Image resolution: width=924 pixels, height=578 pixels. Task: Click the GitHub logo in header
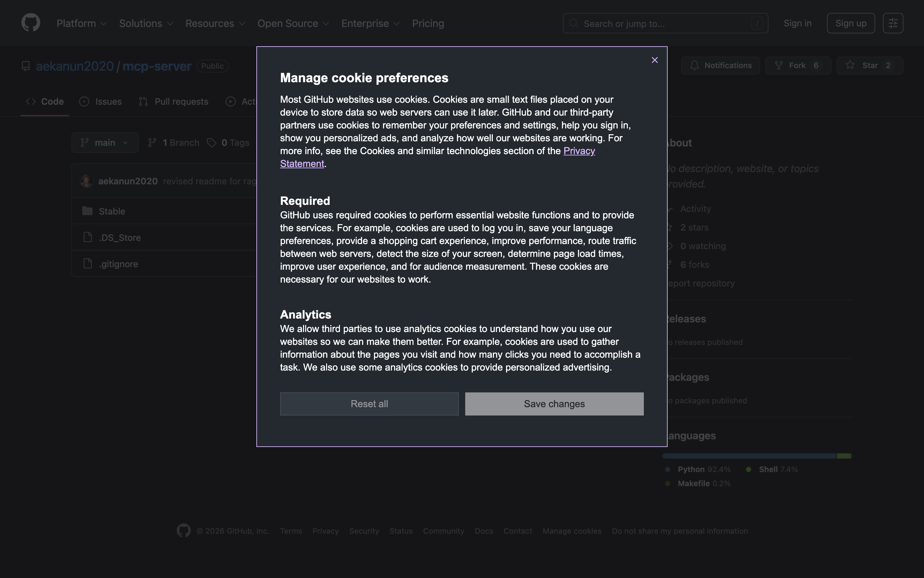[31, 23]
